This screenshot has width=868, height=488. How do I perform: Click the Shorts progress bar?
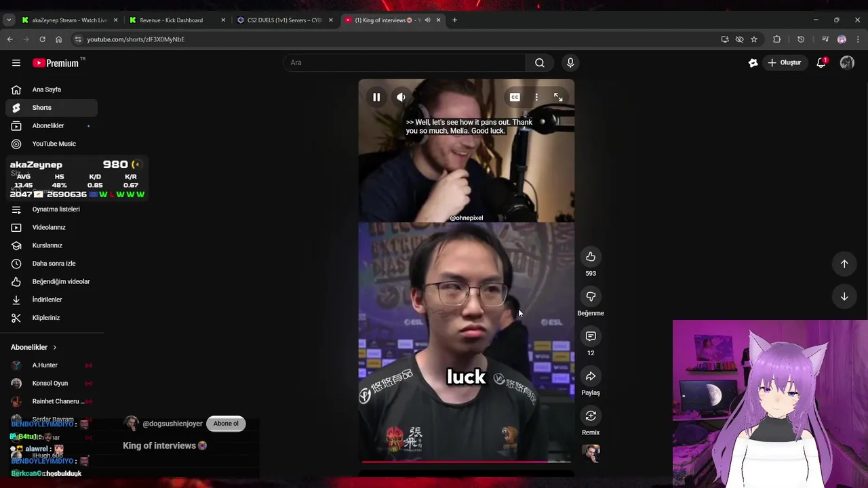pos(467,462)
